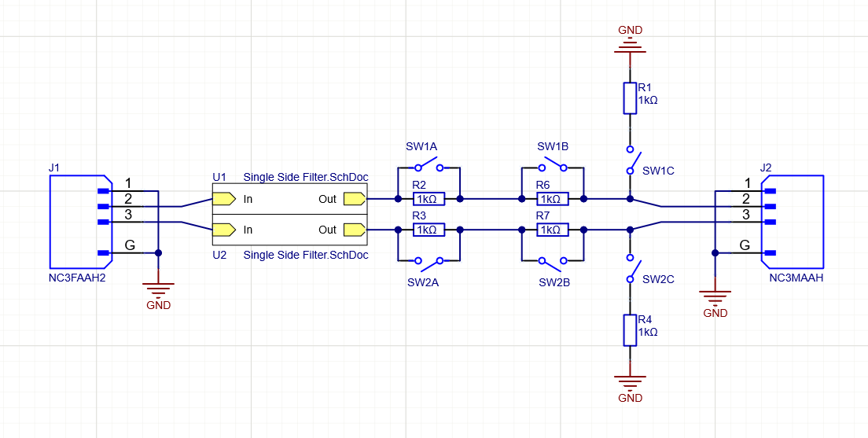This screenshot has height=438, width=868.
Task: Select resistor R1 below the top GND
Action: 630,98
